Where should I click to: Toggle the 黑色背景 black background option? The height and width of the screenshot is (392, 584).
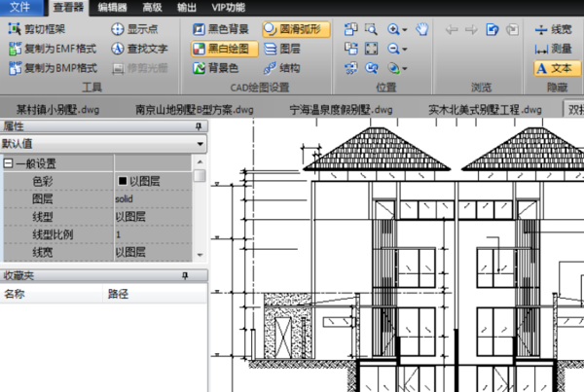(221, 29)
